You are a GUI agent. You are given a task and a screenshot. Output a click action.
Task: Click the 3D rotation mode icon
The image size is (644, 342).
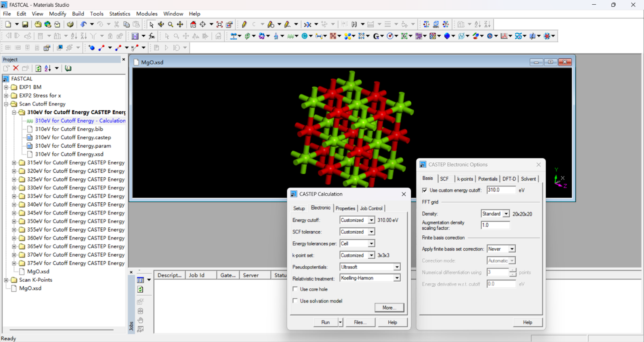tap(161, 25)
